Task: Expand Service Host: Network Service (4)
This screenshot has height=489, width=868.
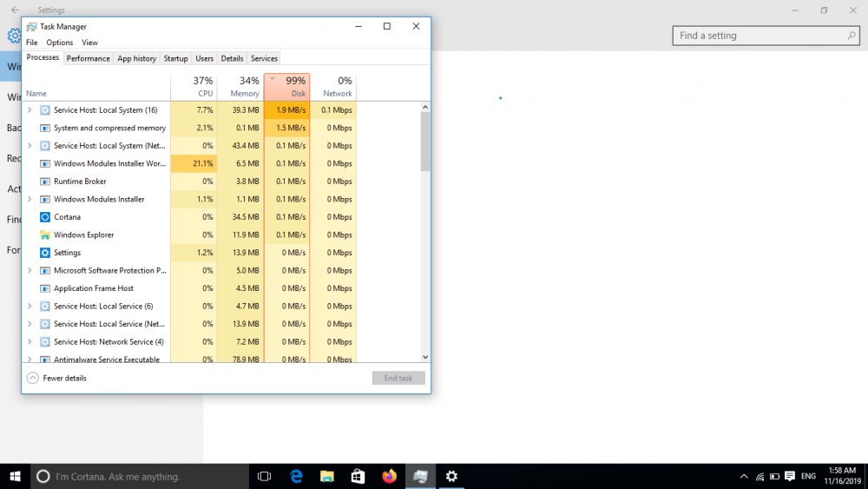Action: [x=30, y=341]
